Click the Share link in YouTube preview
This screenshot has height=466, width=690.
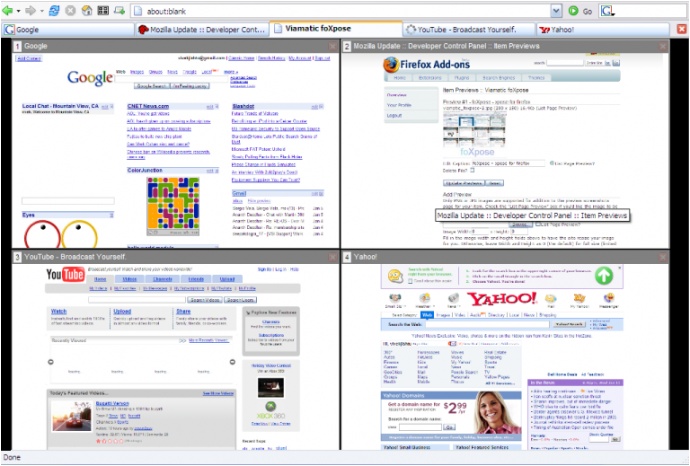[184, 312]
